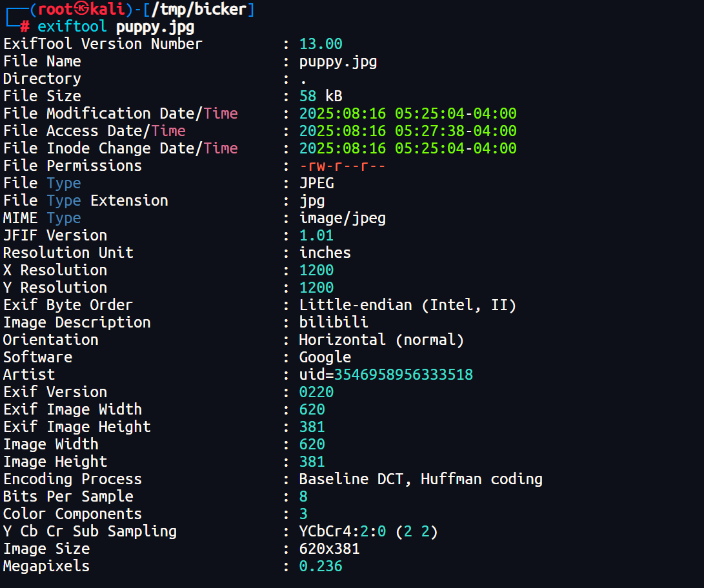This screenshot has width=704, height=588.
Task: Click the -rw-r--r-- file permissions value
Action: (x=343, y=166)
